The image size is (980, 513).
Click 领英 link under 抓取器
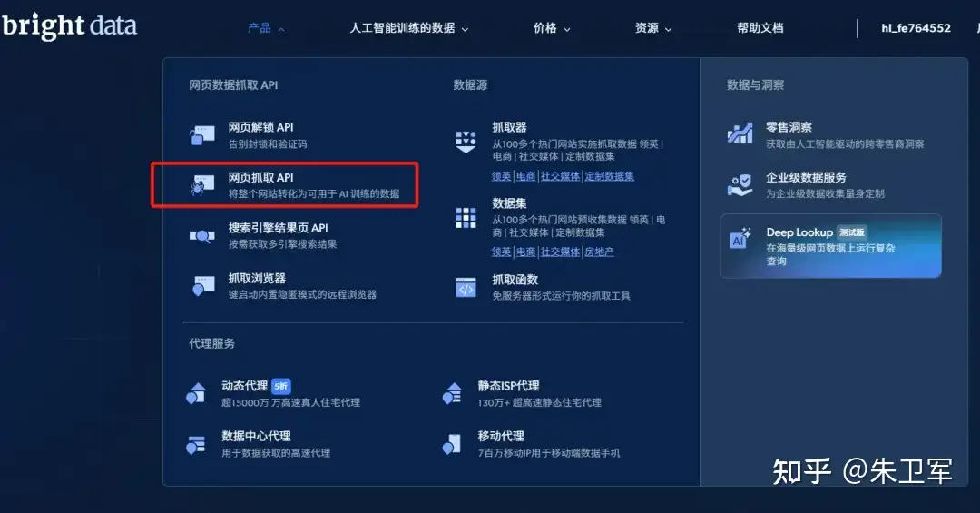(501, 176)
